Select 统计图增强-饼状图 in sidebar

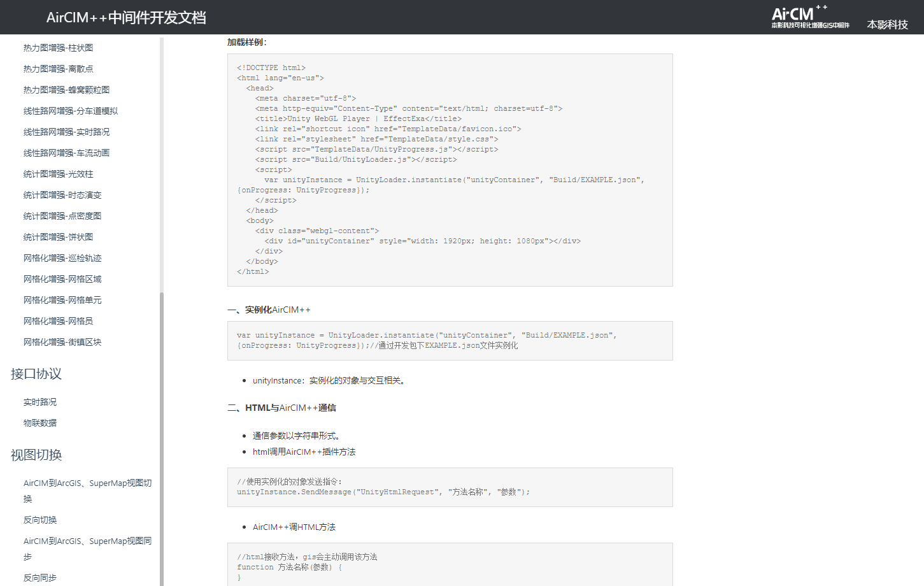coord(58,237)
